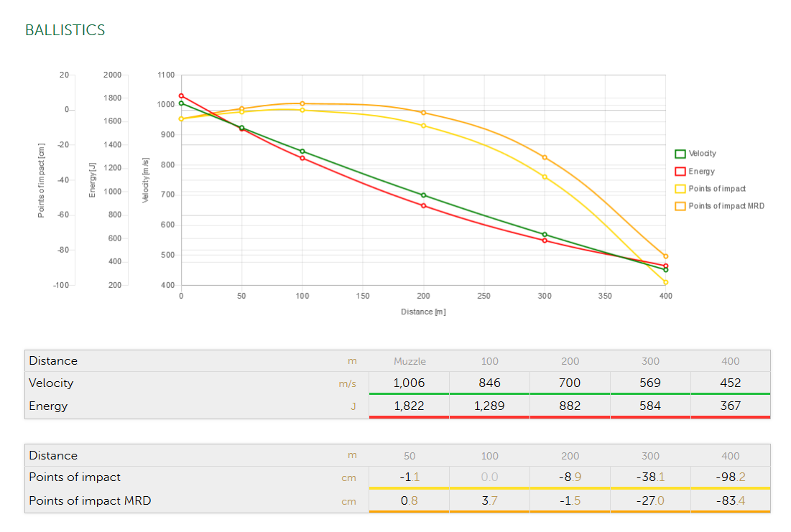
Task: Click the red Energy marker at 200 m
Action: pyautogui.click(x=423, y=206)
